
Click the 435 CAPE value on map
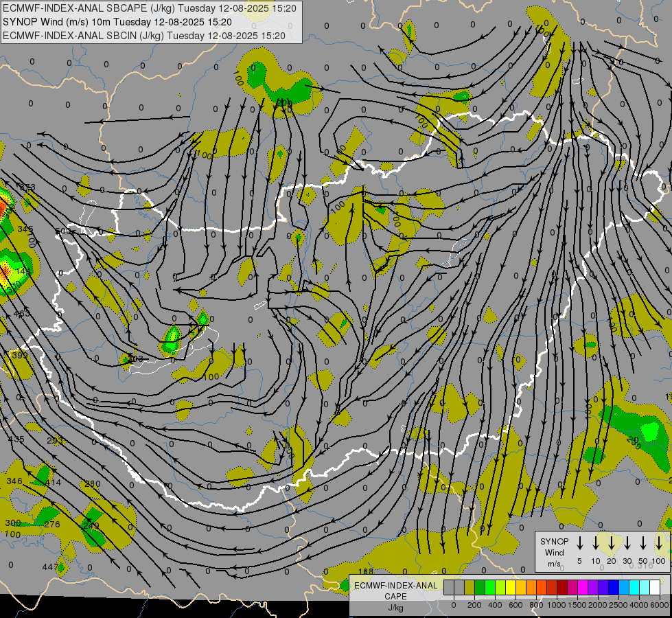click(x=16, y=439)
